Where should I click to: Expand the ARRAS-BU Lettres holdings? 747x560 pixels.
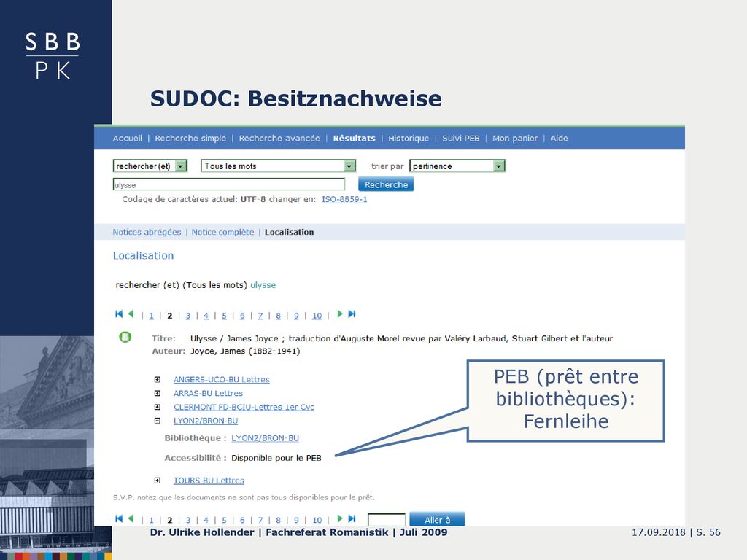tap(158, 393)
